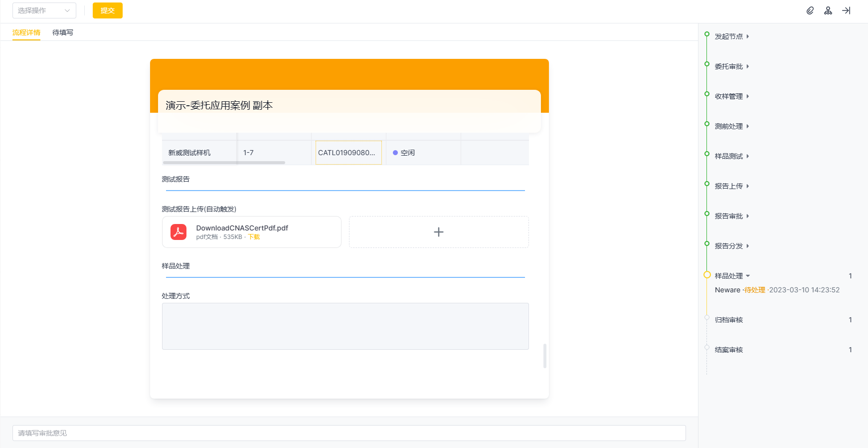Click the plus icon to add file

point(439,232)
